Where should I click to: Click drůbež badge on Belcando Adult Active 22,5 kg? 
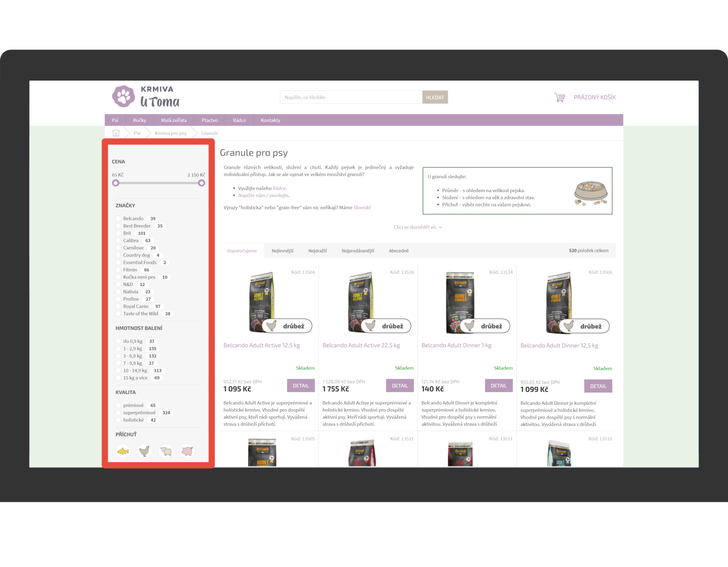pyautogui.click(x=386, y=326)
